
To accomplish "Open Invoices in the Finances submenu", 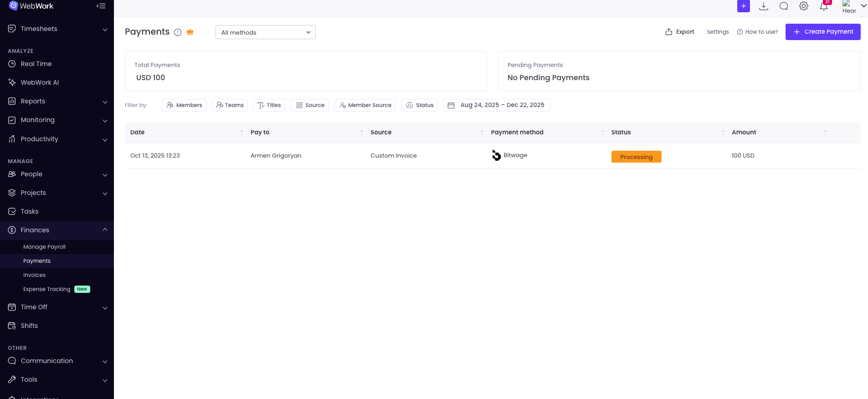I will [x=35, y=275].
